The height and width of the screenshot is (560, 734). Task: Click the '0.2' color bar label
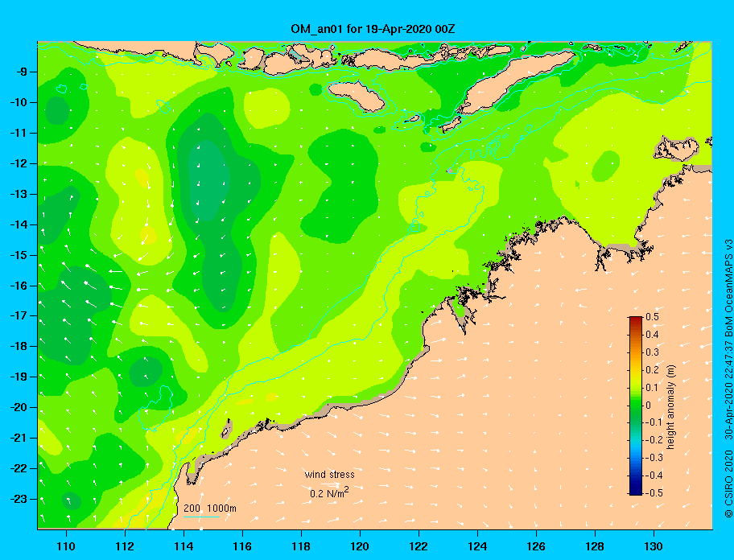click(652, 369)
